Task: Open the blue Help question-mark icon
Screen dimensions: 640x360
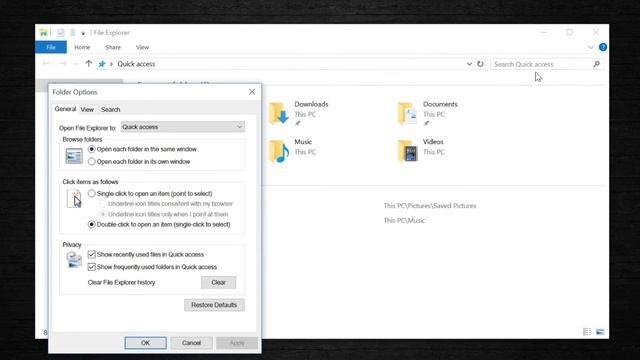Action: 603,47
